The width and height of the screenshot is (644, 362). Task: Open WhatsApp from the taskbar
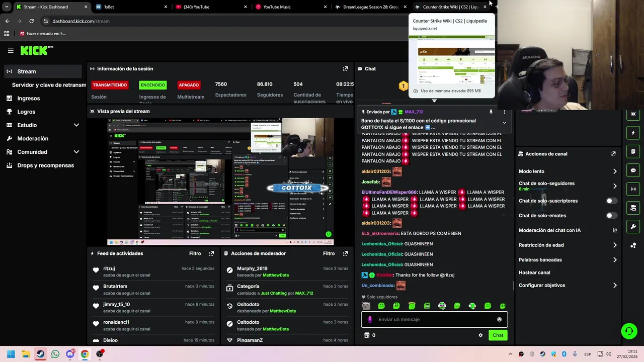55,354
